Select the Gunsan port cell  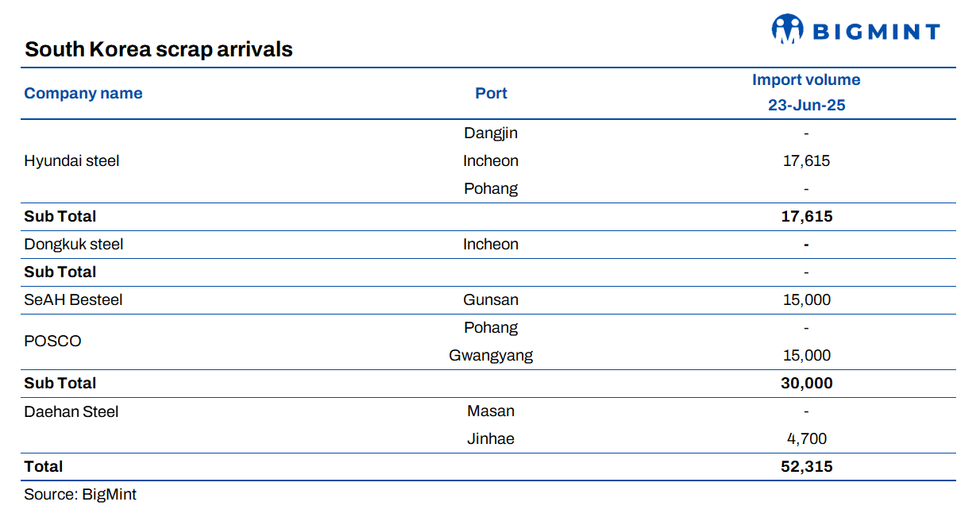coord(491,299)
